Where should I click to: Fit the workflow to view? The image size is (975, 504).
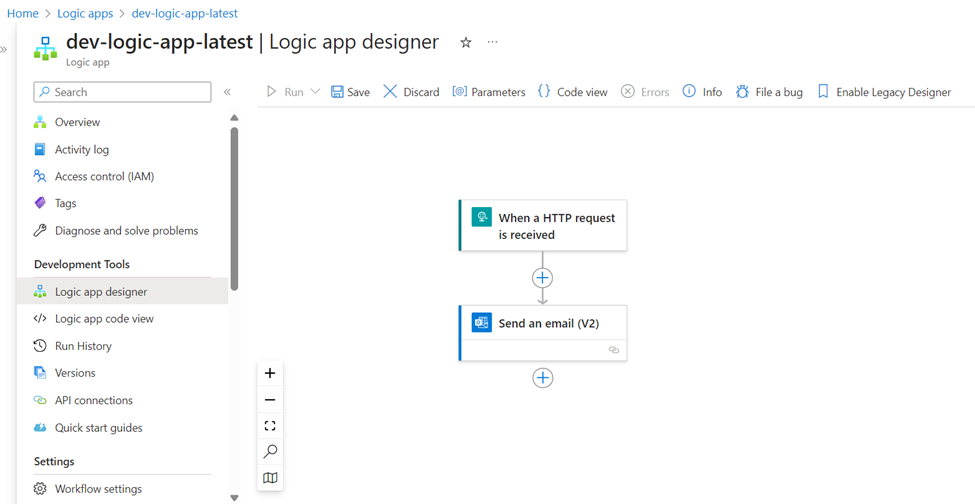pyautogui.click(x=270, y=426)
